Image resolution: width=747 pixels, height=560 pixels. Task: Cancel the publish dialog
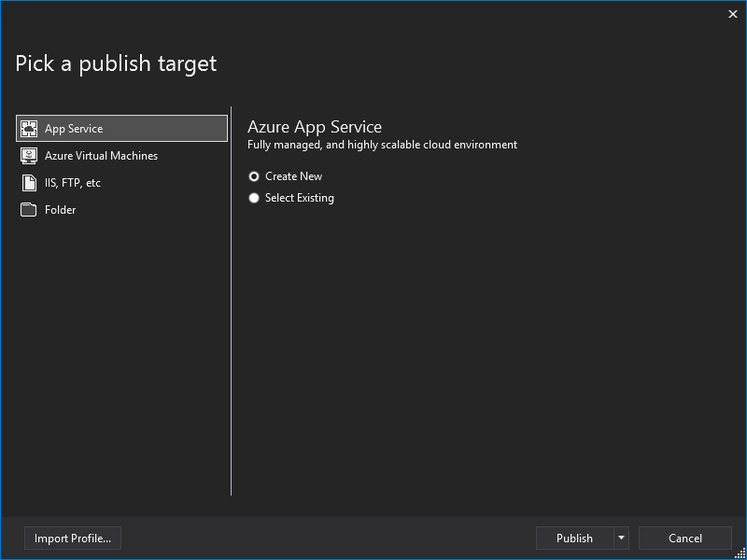685,539
